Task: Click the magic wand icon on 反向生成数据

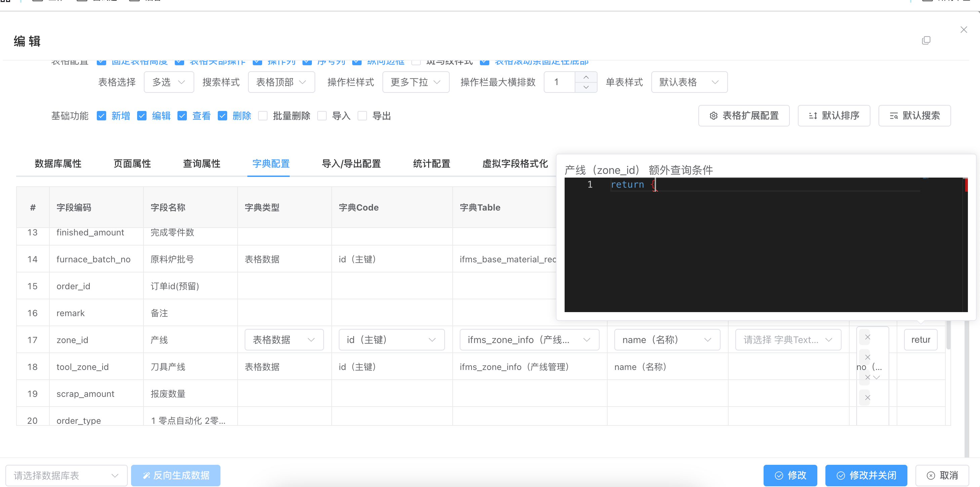Action: 146,475
